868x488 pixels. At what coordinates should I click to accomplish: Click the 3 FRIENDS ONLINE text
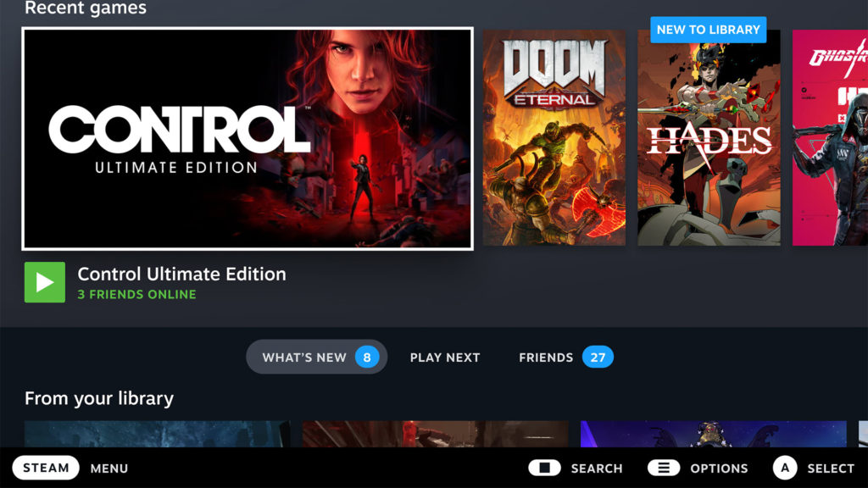(136, 294)
